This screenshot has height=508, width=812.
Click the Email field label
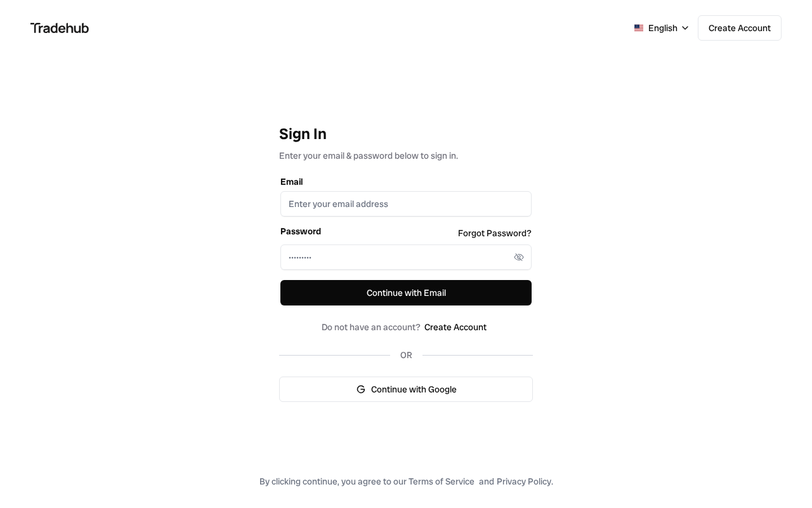click(291, 182)
